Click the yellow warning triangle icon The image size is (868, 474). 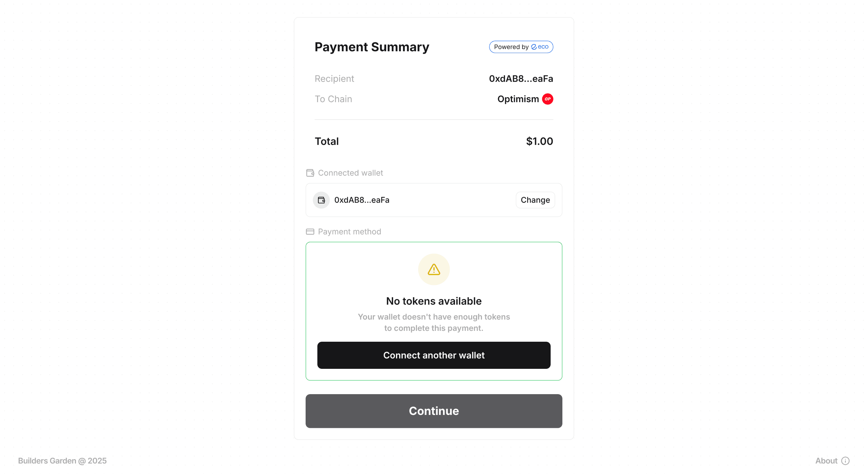434,269
